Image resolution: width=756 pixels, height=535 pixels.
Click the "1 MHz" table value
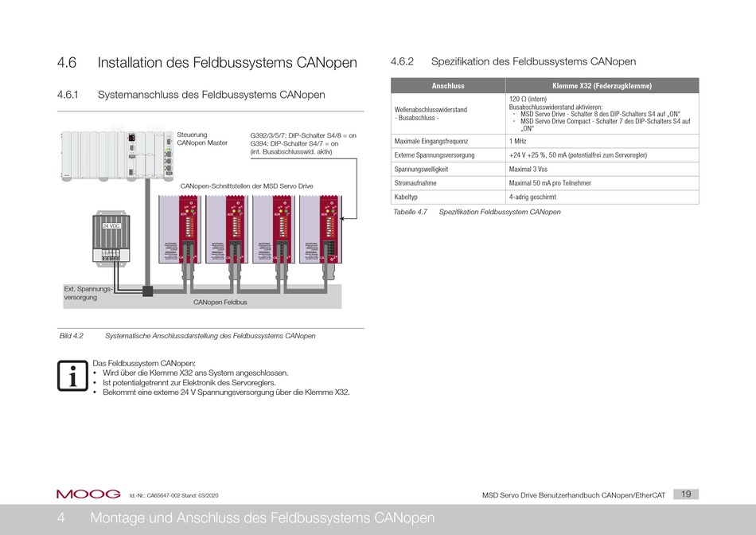coord(518,142)
